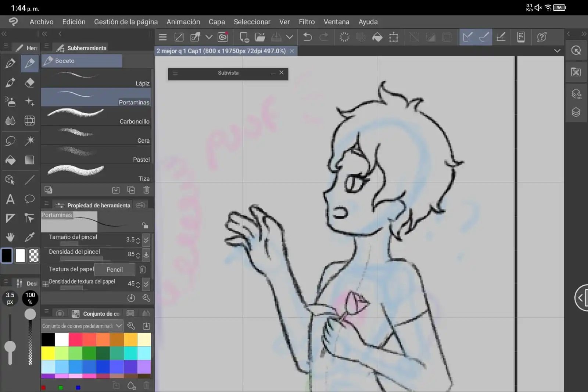Select the Pencil tool in the toolbox
588x392 pixels.
(x=29, y=64)
